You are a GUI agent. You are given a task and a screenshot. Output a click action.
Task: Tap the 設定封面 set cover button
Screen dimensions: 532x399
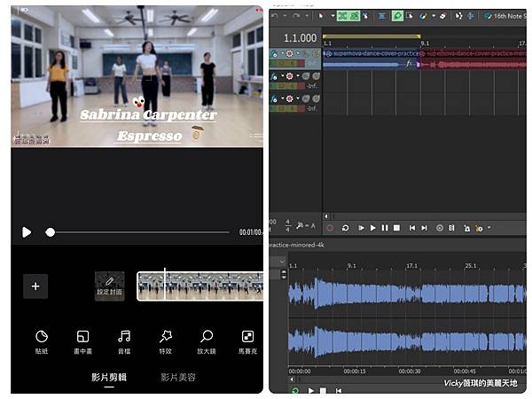(110, 286)
